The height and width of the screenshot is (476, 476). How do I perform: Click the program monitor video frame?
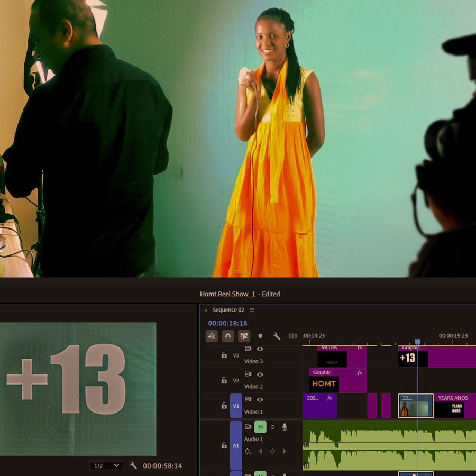238,139
